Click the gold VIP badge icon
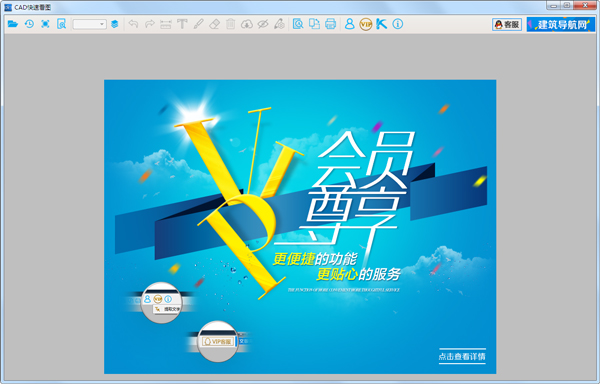 (x=366, y=24)
